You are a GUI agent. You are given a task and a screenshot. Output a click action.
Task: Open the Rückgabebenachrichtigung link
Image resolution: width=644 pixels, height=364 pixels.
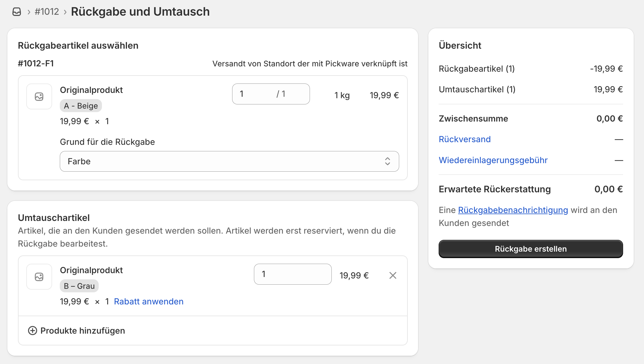click(513, 210)
